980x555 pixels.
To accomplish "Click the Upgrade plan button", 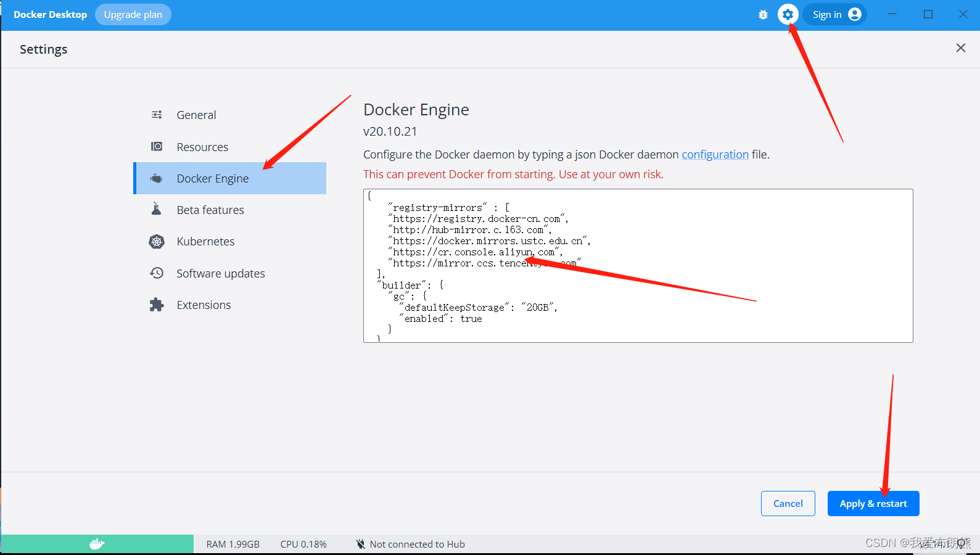I will click(x=133, y=14).
